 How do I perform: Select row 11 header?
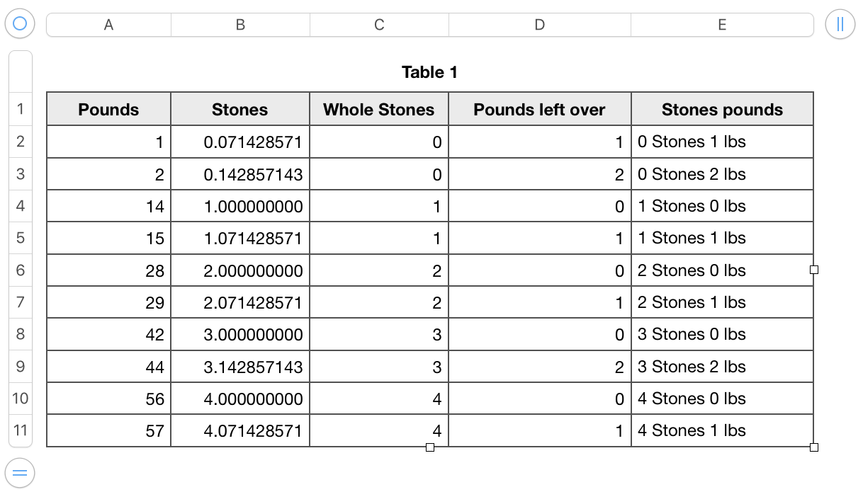pyautogui.click(x=20, y=430)
